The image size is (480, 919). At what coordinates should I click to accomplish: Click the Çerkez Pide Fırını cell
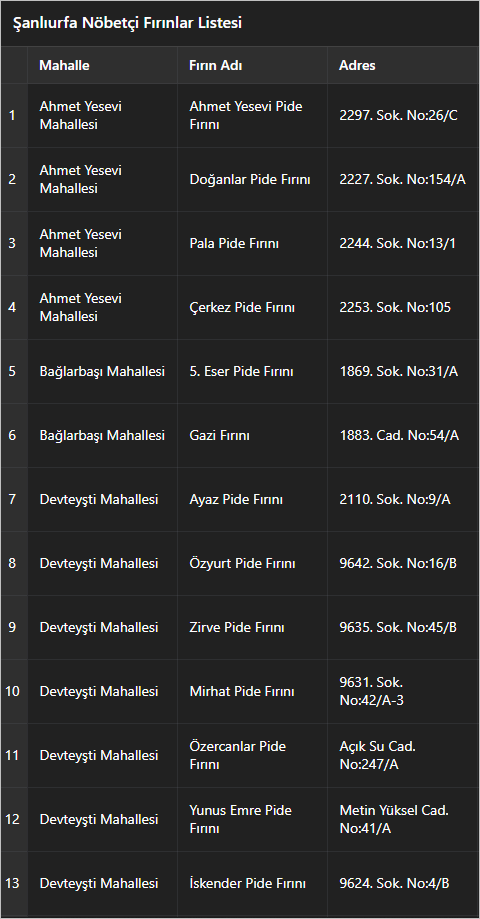click(x=252, y=307)
